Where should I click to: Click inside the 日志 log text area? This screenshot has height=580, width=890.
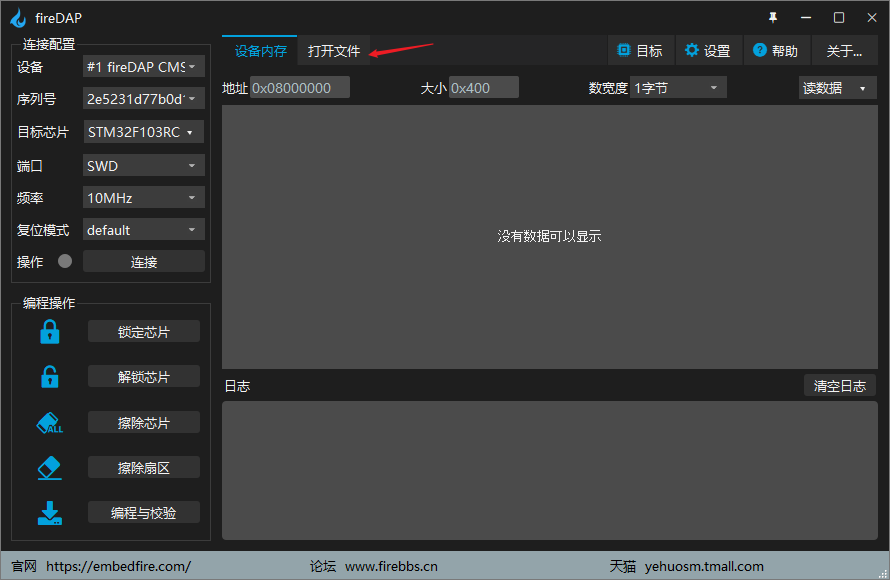549,470
